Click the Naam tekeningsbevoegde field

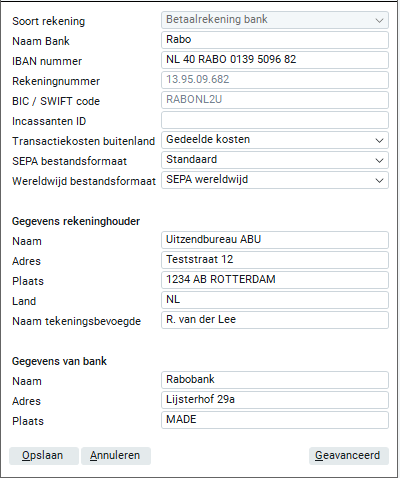click(x=275, y=320)
